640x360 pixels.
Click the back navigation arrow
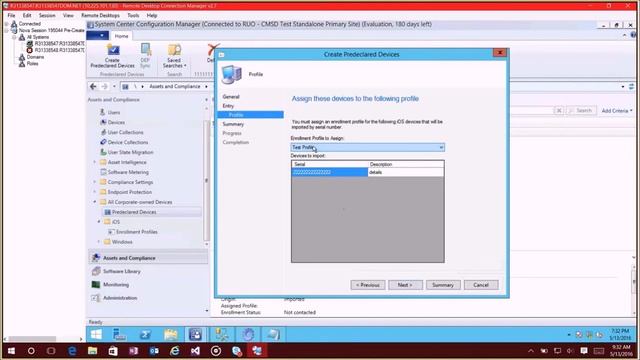point(93,87)
